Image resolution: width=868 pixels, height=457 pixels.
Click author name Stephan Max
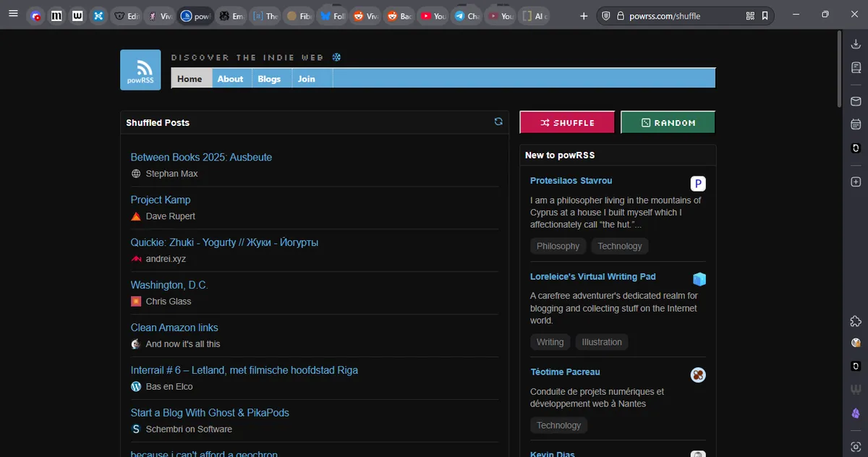pos(171,174)
